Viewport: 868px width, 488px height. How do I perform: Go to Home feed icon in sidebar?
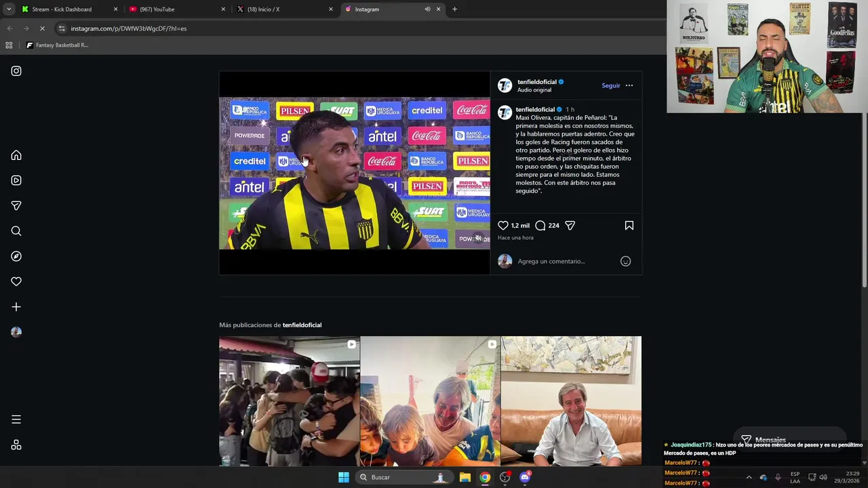[16, 155]
